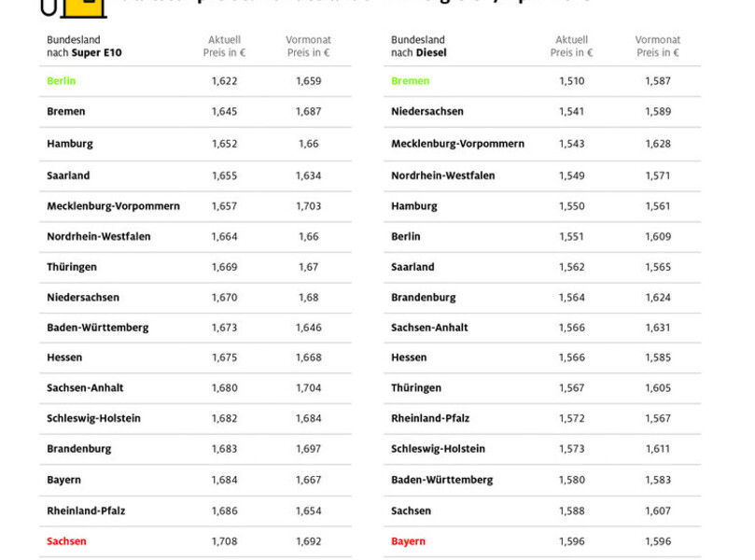Click the 'Bundesland nach Diesel' column header
Viewport: 755px width, 560px height.
coord(419,47)
